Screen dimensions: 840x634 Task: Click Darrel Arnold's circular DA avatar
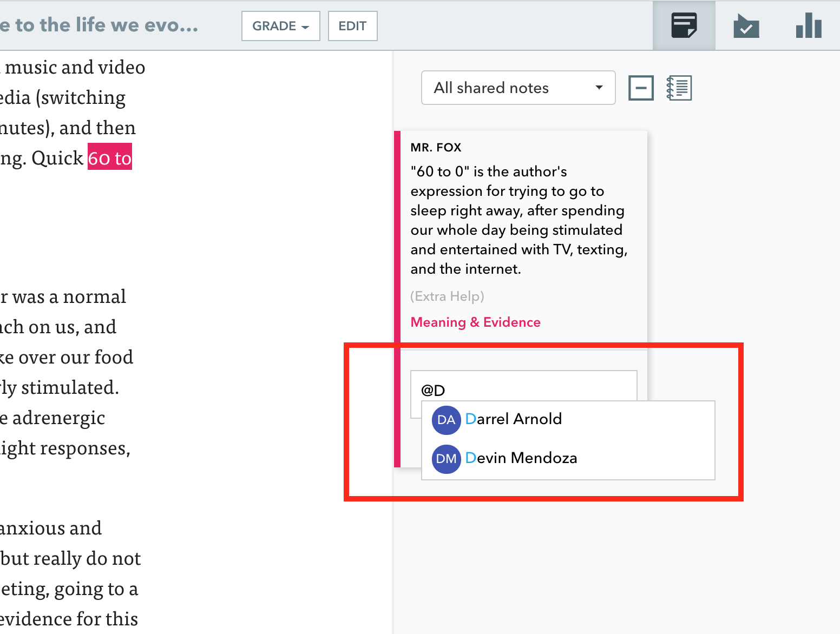pos(446,420)
